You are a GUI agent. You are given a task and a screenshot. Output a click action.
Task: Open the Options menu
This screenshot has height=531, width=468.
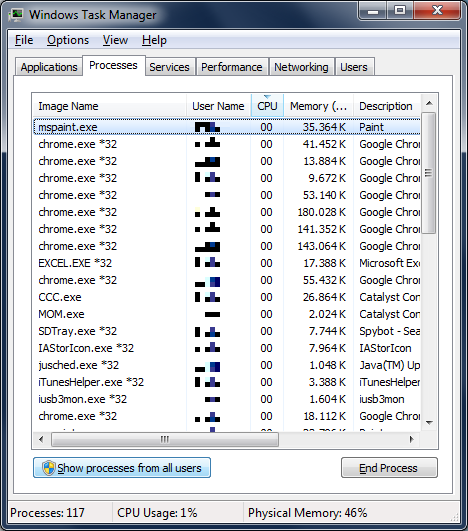[x=68, y=40]
